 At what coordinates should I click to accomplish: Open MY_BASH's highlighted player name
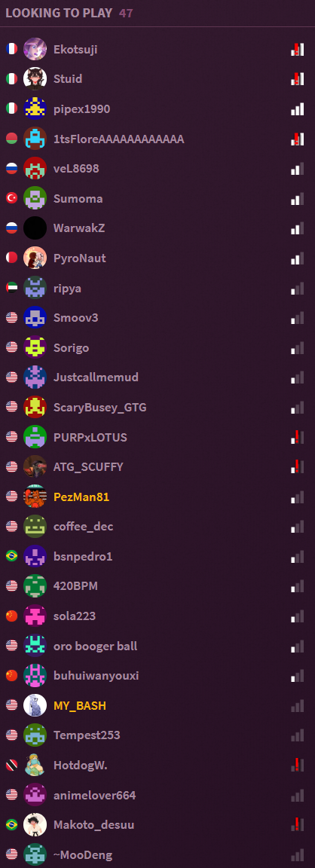80,706
